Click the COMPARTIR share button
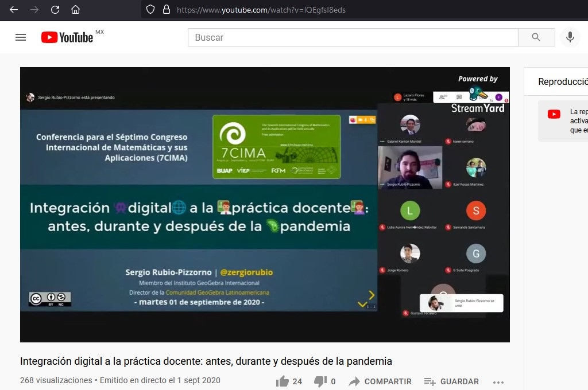This screenshot has height=390, width=588. coord(380,381)
